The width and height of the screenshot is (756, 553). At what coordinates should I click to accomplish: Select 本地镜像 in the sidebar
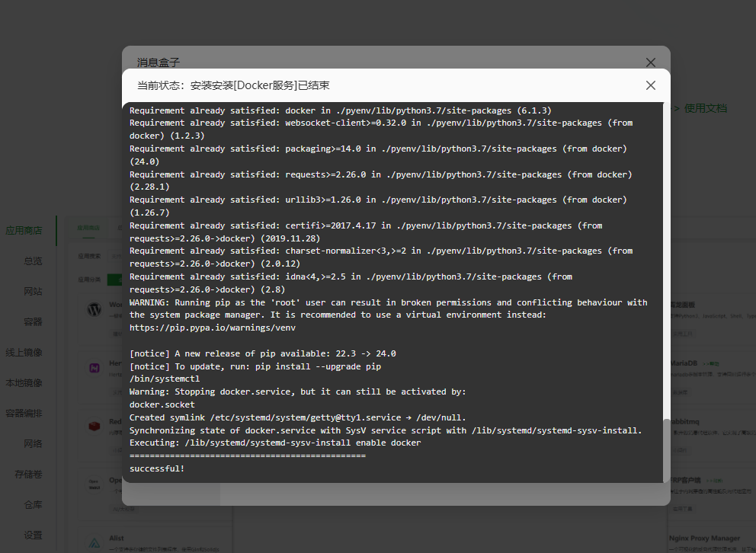[24, 383]
